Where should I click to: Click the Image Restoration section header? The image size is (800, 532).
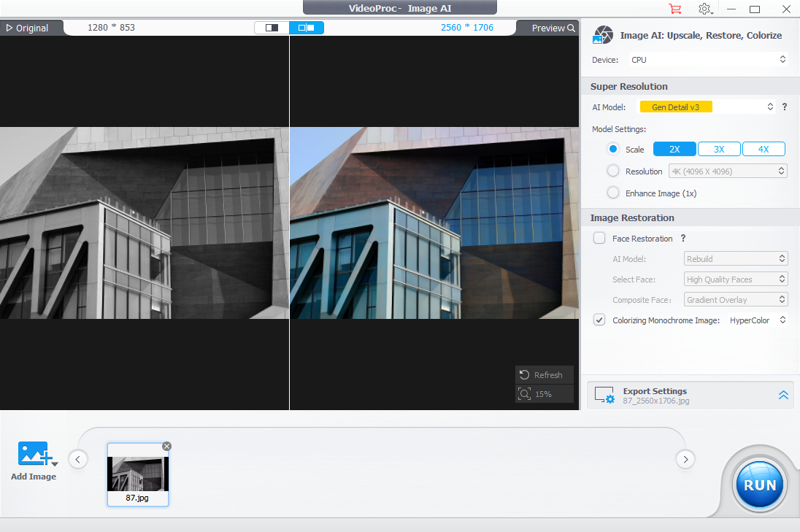(x=632, y=217)
